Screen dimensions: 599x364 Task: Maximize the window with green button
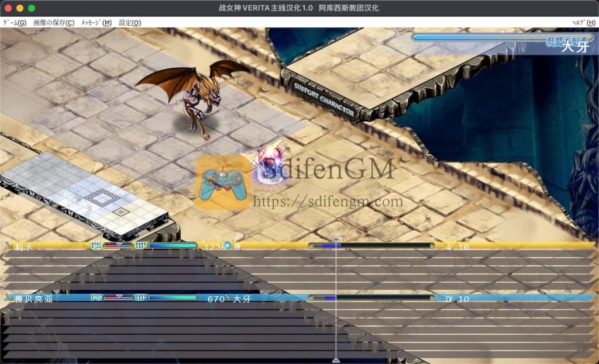[32, 8]
